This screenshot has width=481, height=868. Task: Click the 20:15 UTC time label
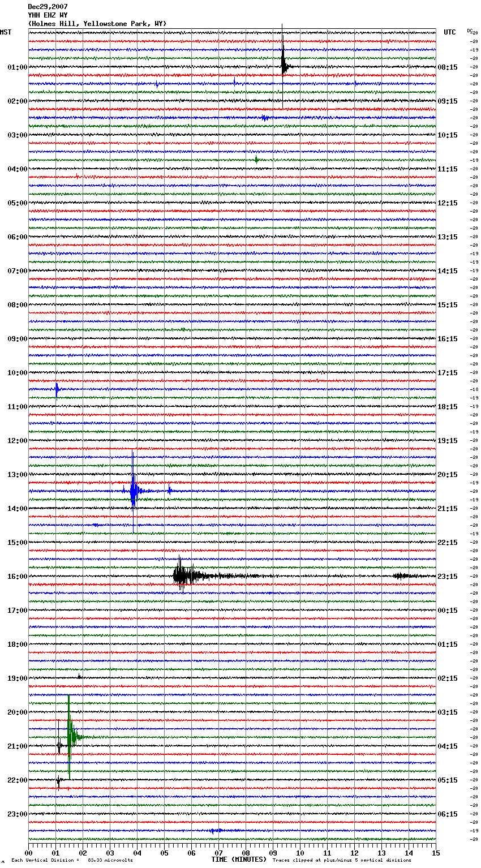(448, 475)
